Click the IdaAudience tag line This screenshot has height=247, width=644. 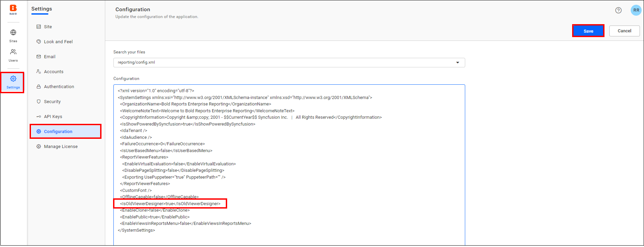(x=136, y=137)
